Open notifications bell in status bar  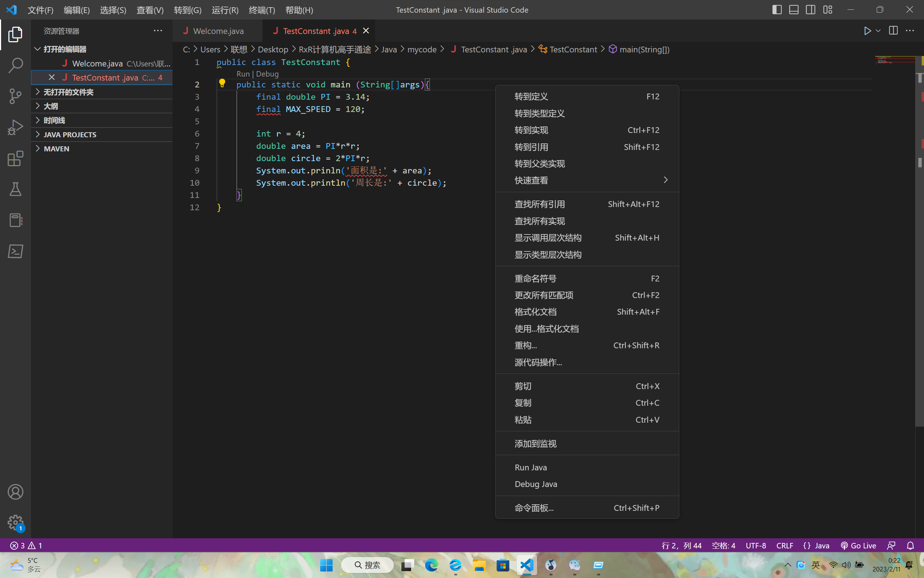(910, 545)
